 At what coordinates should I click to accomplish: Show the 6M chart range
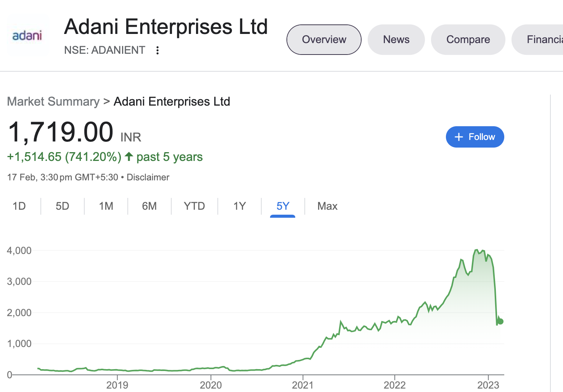point(149,206)
